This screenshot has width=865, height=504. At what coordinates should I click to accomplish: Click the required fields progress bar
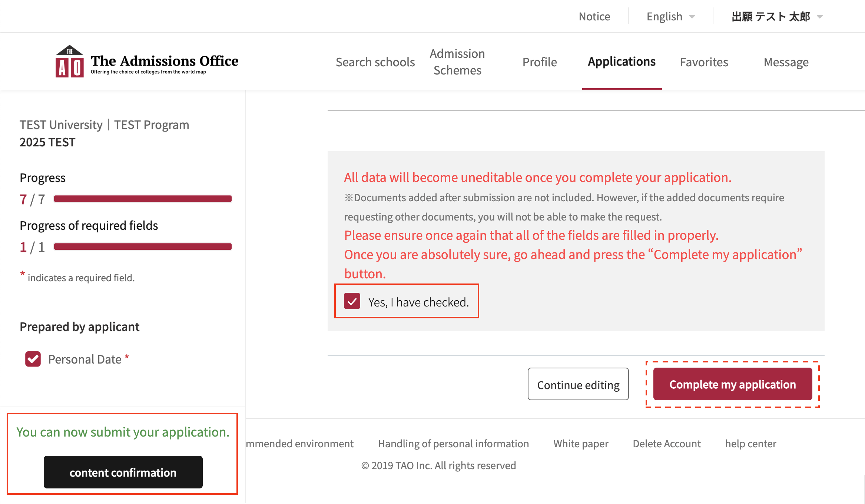point(143,247)
